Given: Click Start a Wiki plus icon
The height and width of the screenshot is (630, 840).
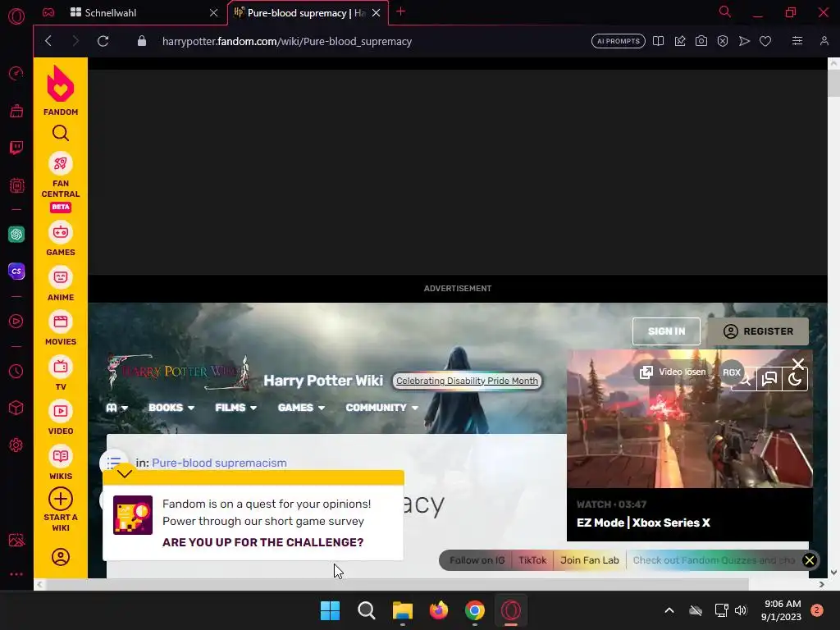Looking at the screenshot, I should (x=61, y=499).
